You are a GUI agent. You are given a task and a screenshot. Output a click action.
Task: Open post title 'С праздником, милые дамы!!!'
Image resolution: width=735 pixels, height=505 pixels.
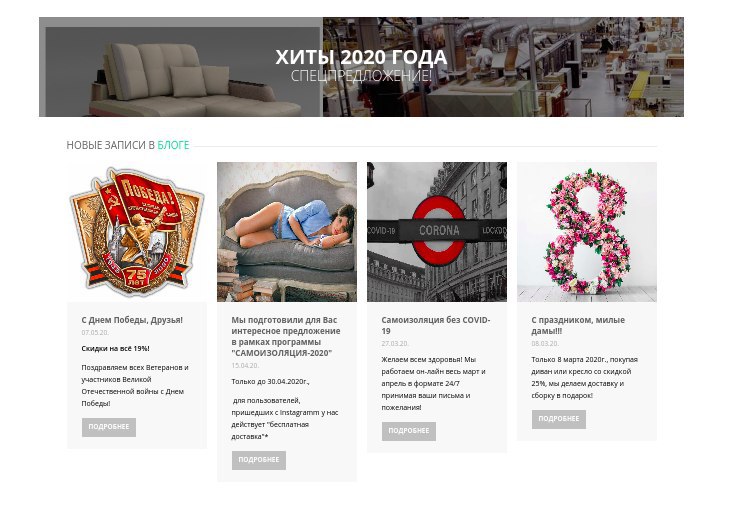578,325
